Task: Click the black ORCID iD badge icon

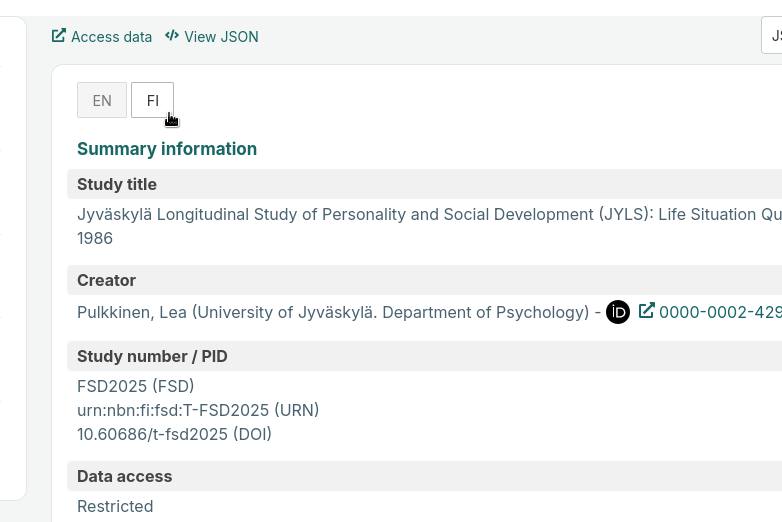Action: (x=618, y=312)
